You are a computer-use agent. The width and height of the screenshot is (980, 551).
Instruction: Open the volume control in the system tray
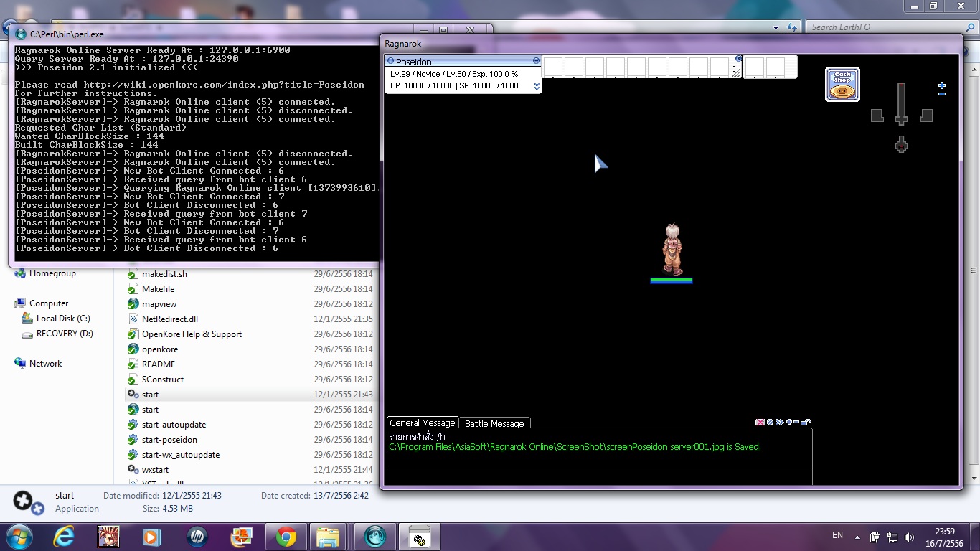910,537
